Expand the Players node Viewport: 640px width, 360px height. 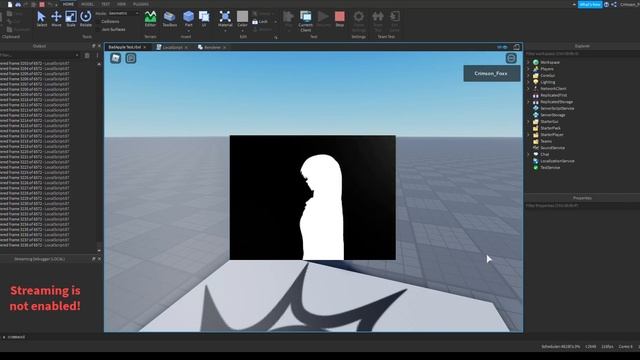(x=529, y=69)
